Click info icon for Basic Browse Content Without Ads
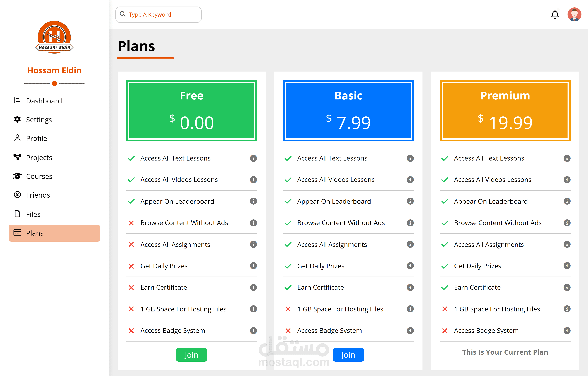This screenshot has height=376, width=588. pyautogui.click(x=410, y=223)
